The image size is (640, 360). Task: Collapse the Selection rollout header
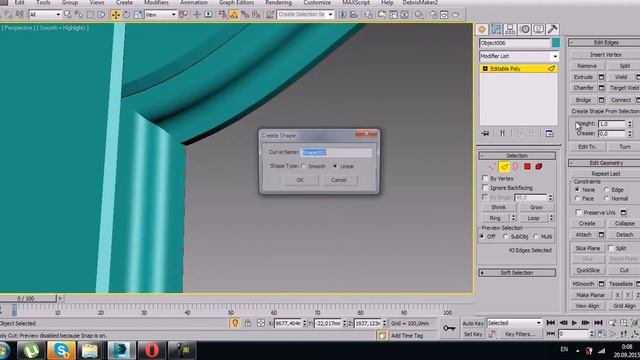tap(517, 156)
